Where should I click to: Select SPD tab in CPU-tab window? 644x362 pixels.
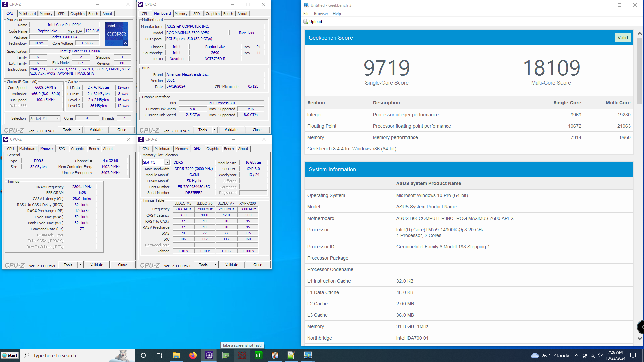pyautogui.click(x=61, y=14)
